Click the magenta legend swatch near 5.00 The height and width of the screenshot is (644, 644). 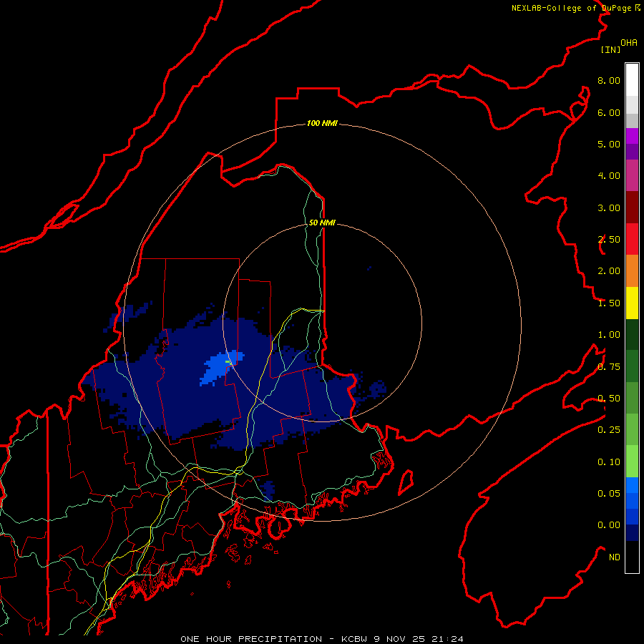point(632,136)
